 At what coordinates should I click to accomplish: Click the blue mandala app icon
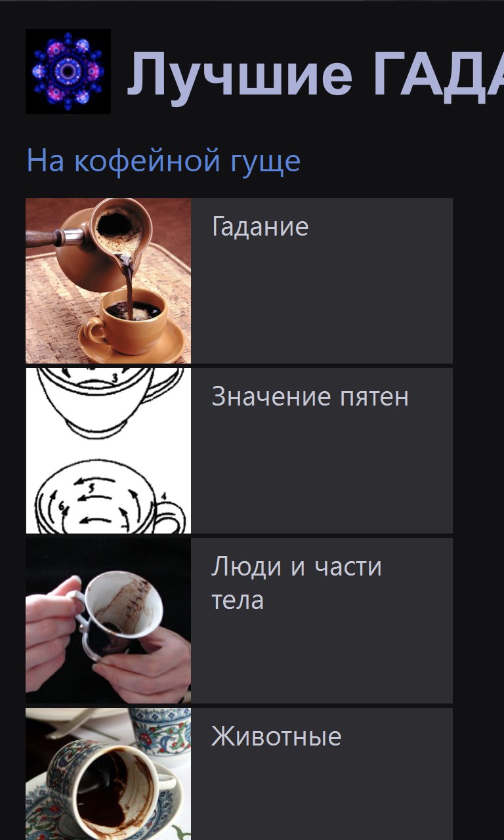pyautogui.click(x=68, y=72)
